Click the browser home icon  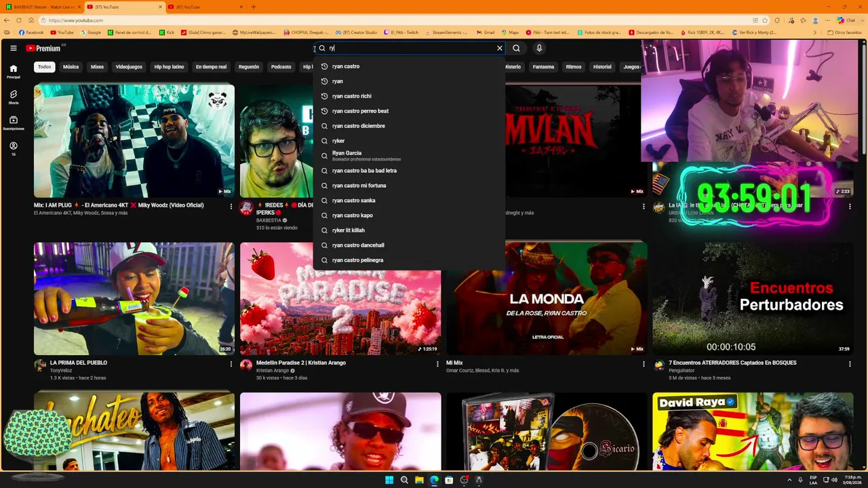point(31,20)
